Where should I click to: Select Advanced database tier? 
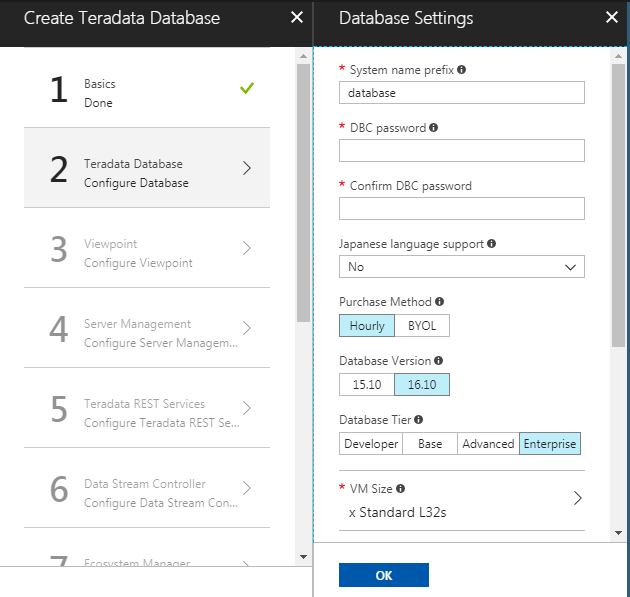pyautogui.click(x=488, y=444)
